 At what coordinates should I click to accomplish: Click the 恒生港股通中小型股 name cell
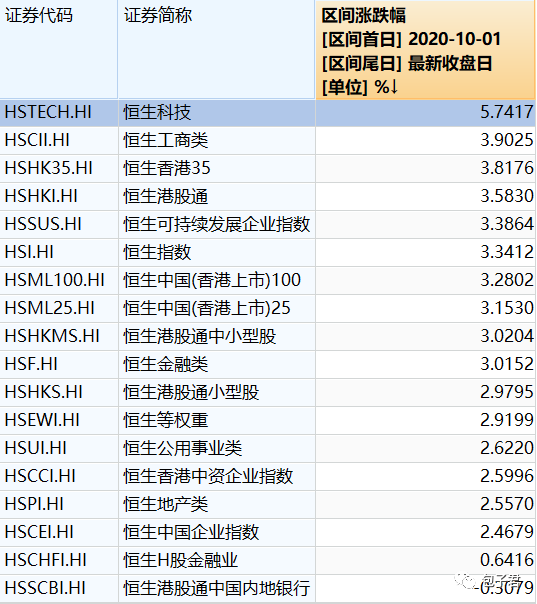pos(216,336)
